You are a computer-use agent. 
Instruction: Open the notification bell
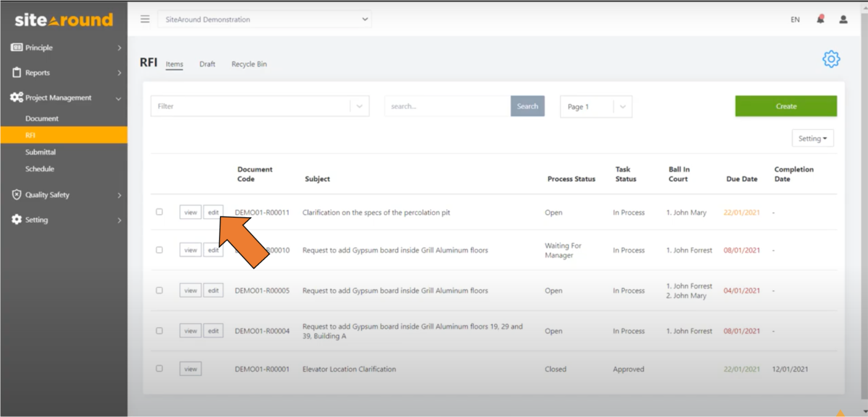(x=820, y=19)
